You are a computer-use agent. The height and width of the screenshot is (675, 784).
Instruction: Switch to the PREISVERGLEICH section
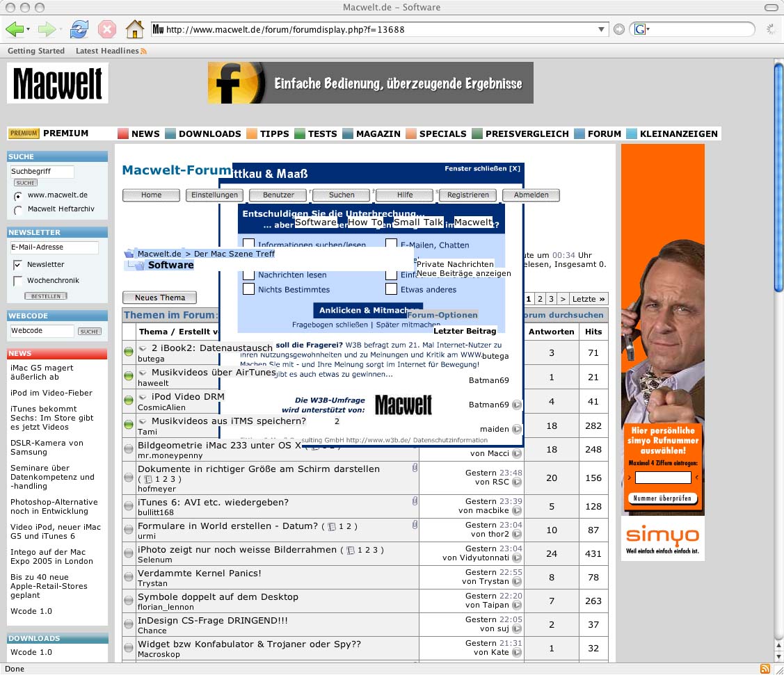(527, 133)
